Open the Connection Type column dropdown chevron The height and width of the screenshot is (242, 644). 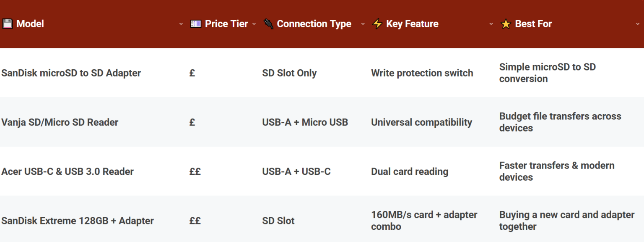click(363, 24)
